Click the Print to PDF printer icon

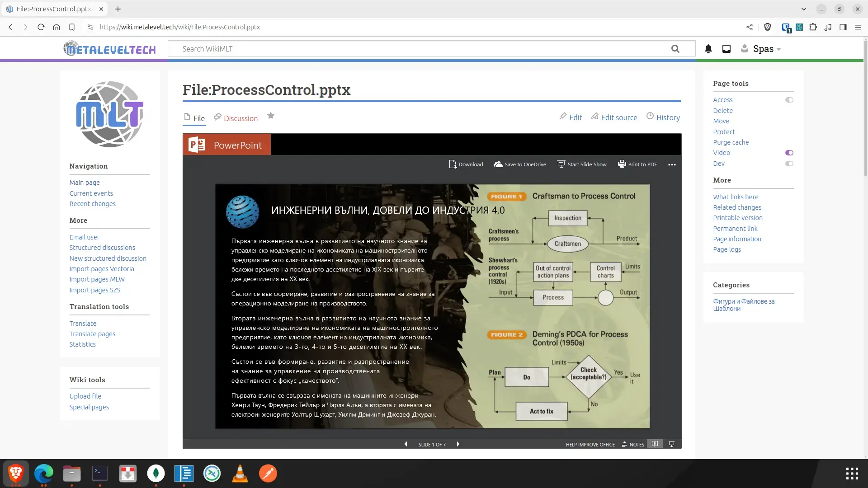(x=622, y=164)
